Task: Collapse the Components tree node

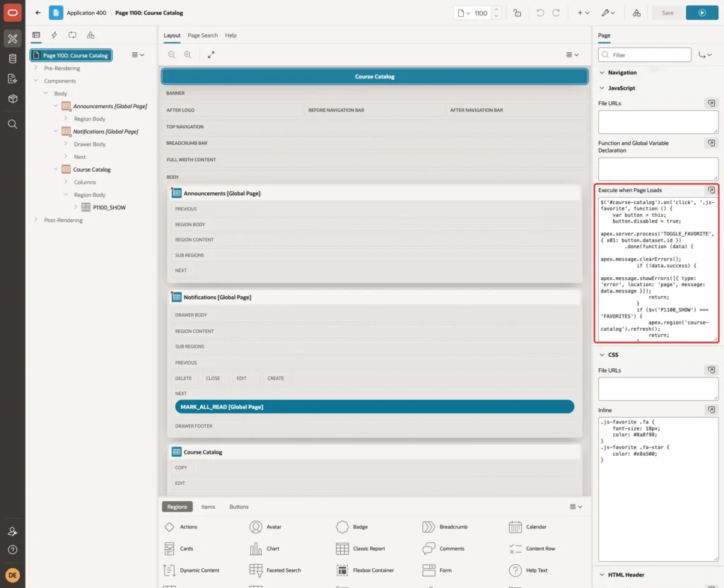Action: [35, 81]
